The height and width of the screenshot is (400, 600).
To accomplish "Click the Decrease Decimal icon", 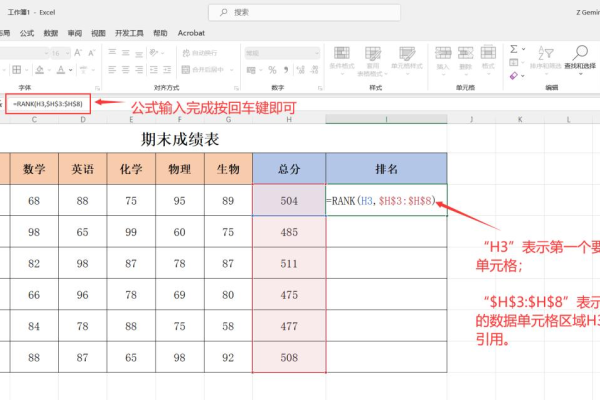I will coord(315,70).
